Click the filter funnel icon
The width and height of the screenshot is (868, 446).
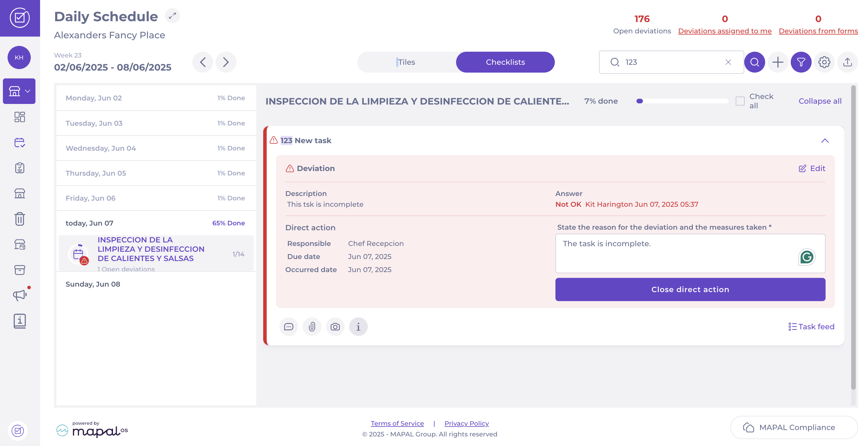[801, 62]
